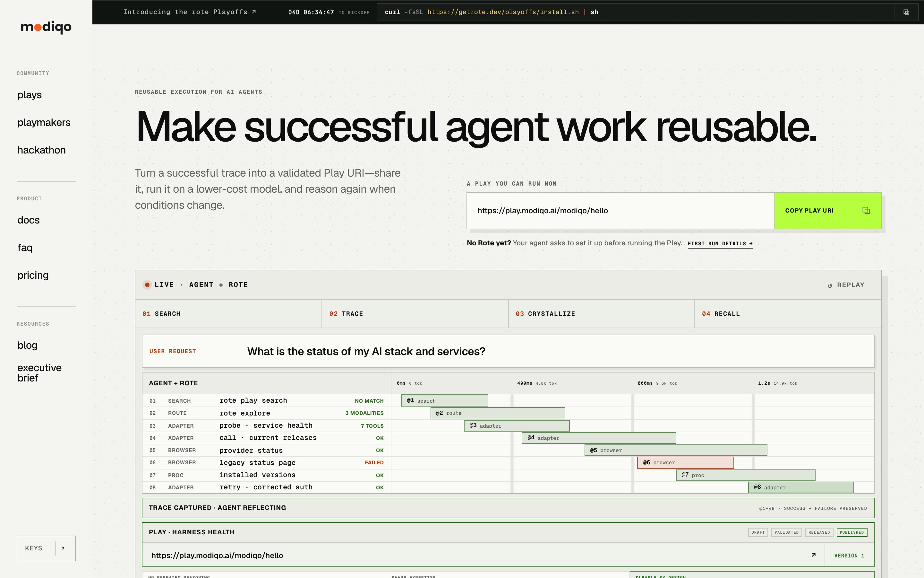Click the @3 adapter timeline bar
The width and height of the screenshot is (924, 578).
tap(517, 426)
